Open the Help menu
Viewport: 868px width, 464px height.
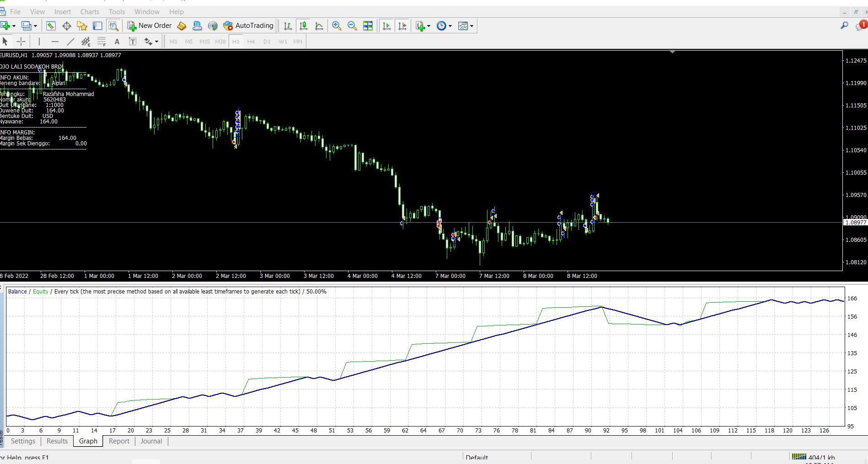[x=177, y=12]
